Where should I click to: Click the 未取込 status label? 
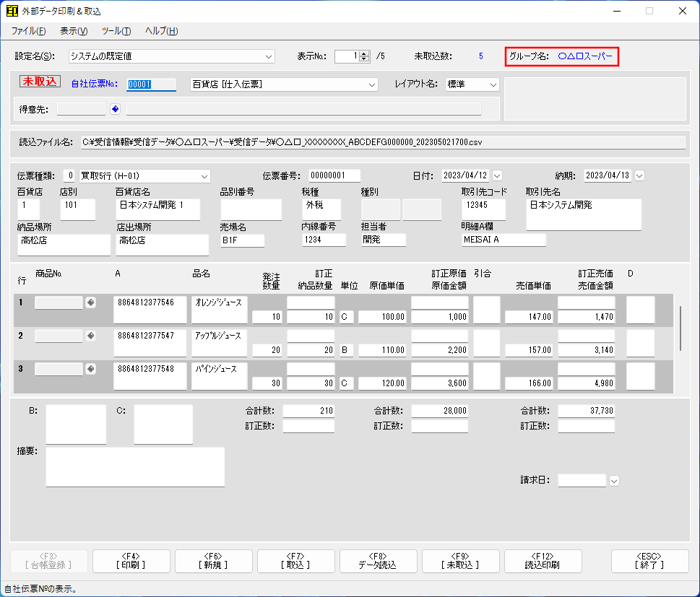coord(40,81)
